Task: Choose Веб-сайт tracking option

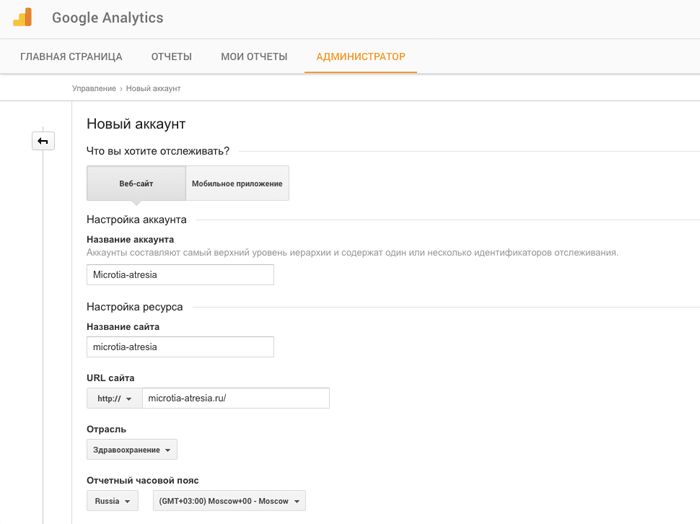Action: tap(136, 183)
